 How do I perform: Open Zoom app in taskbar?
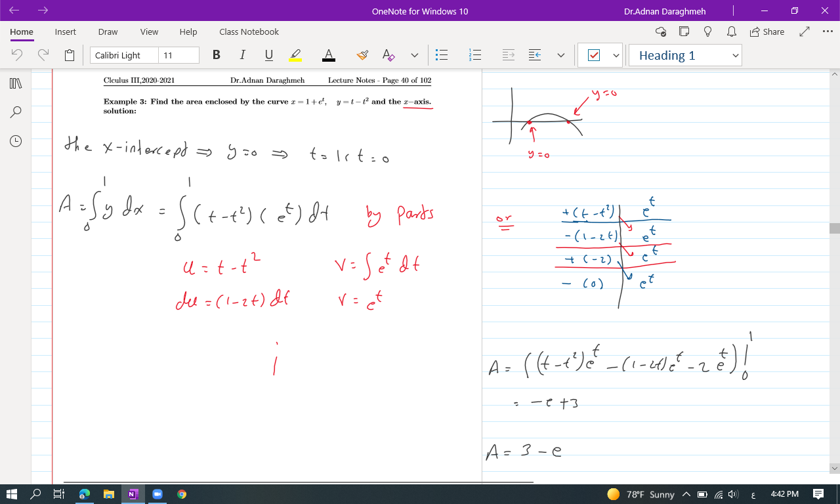pos(157,494)
